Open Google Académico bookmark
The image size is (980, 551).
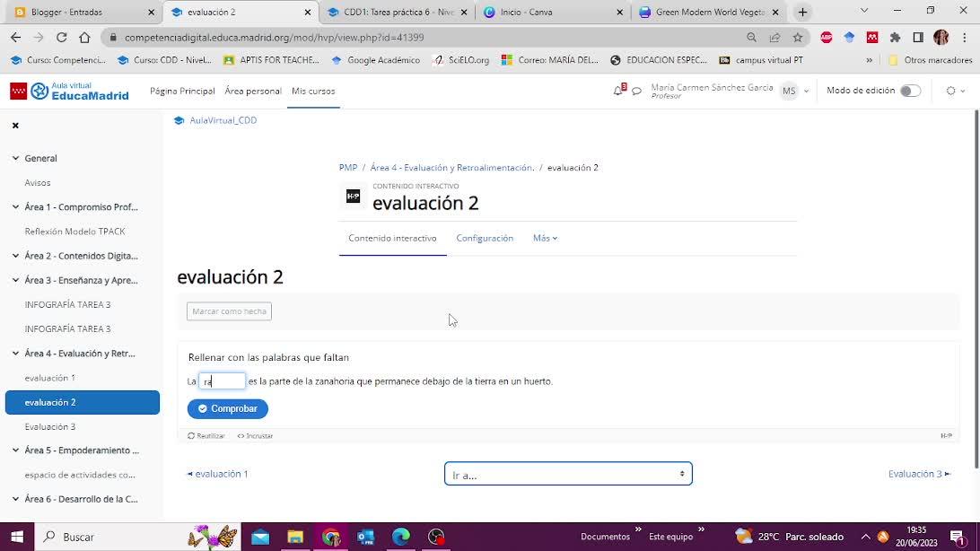376,60
